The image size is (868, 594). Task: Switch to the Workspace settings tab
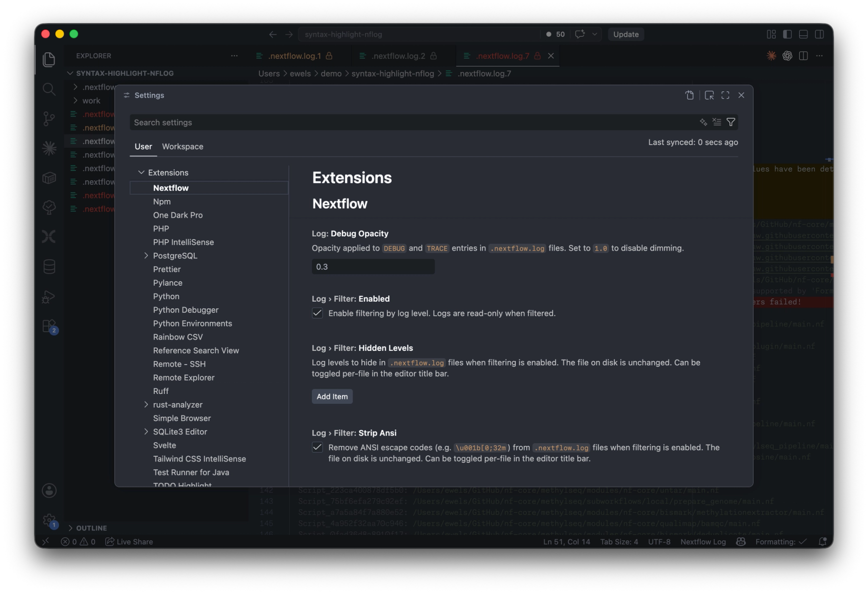pos(182,146)
